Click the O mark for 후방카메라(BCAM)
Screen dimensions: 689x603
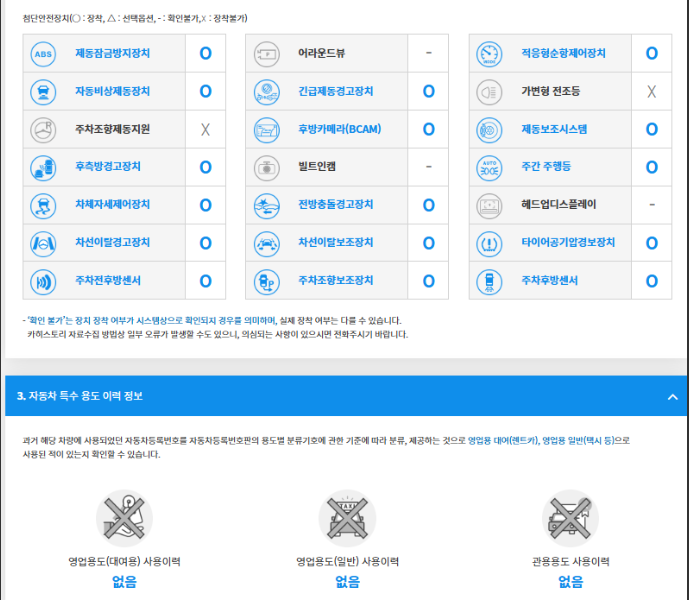[428, 129]
